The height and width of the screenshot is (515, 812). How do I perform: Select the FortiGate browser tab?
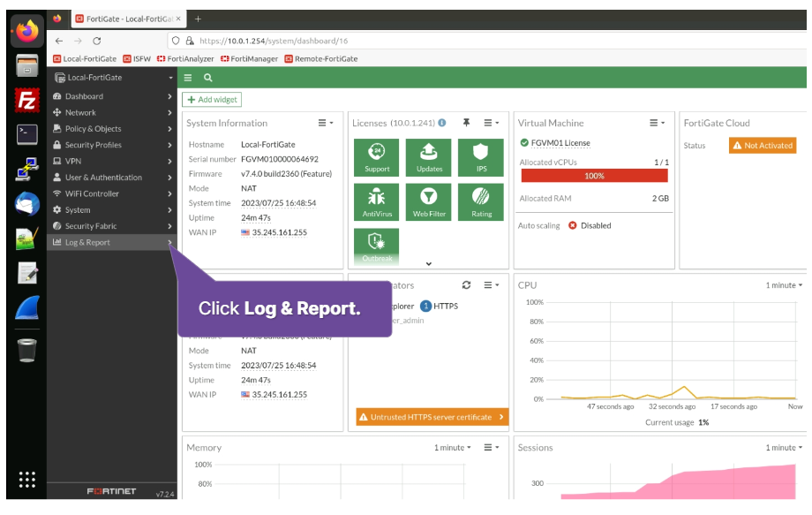point(128,19)
